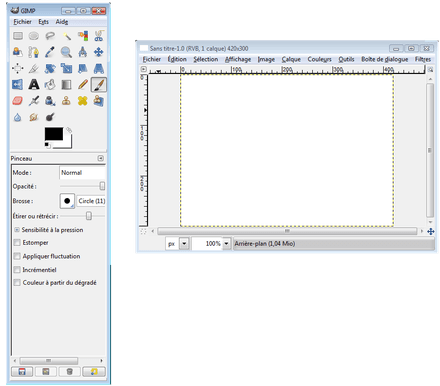
Task: Click the black foreground color swatch
Action: 54,134
